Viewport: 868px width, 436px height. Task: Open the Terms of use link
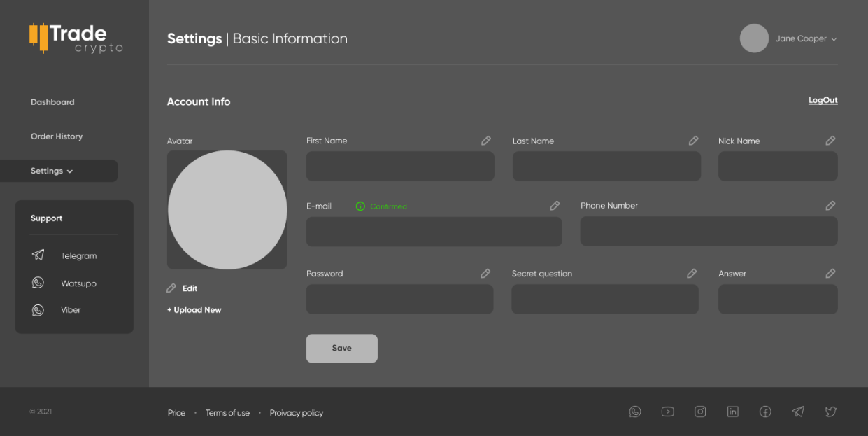point(227,413)
